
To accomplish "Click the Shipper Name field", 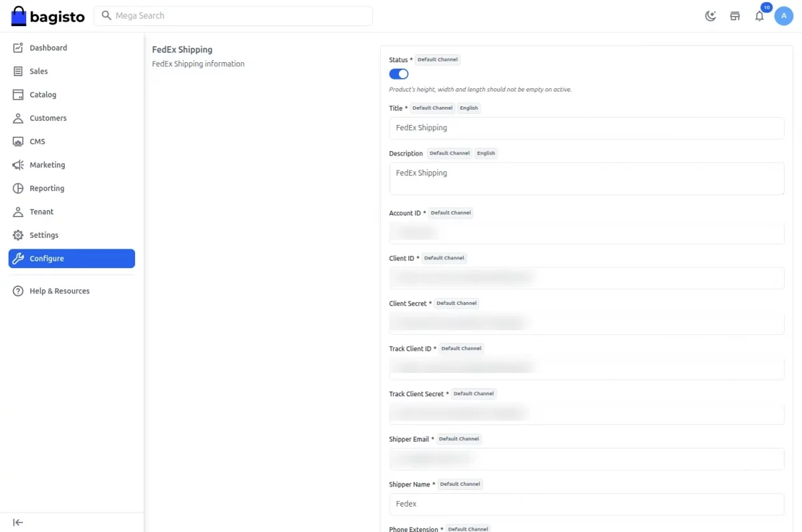I will 586,504.
